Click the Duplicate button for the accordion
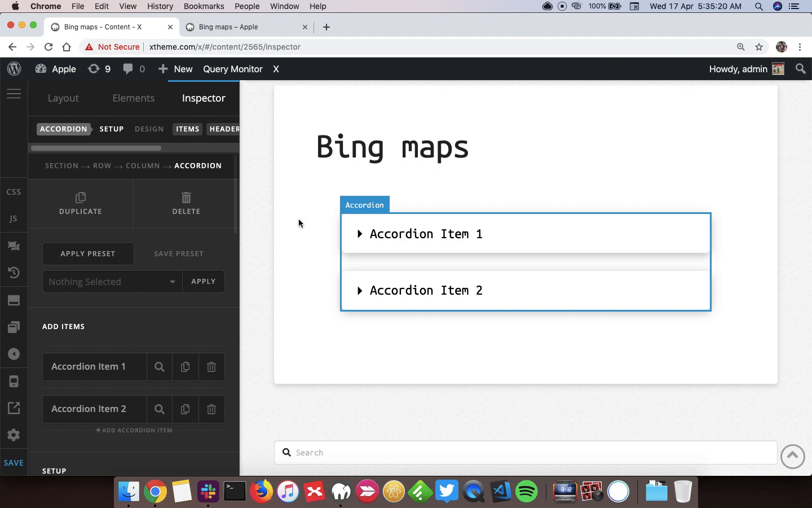This screenshot has height=508, width=812. tap(81, 204)
